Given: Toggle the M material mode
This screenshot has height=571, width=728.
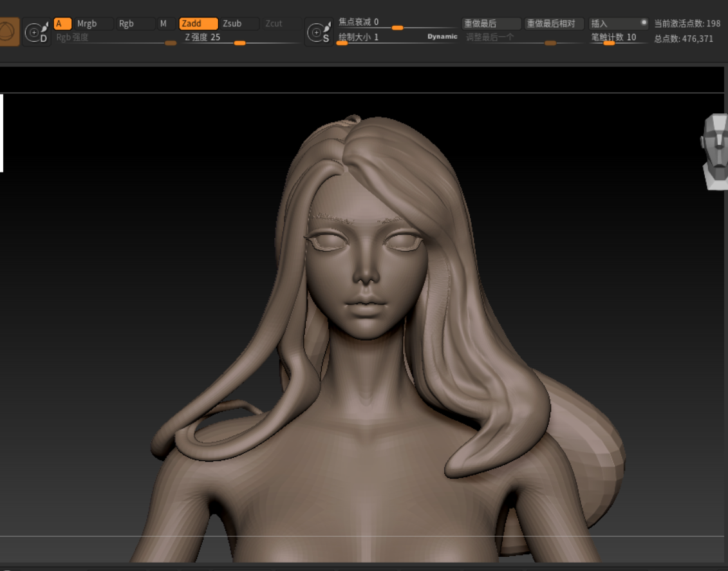Looking at the screenshot, I should point(165,24).
